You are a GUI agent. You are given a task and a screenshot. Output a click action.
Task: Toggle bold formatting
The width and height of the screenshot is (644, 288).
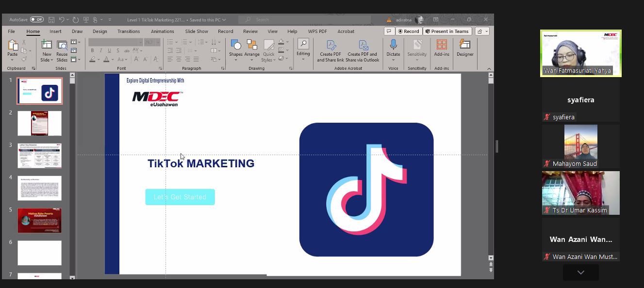[92, 51]
